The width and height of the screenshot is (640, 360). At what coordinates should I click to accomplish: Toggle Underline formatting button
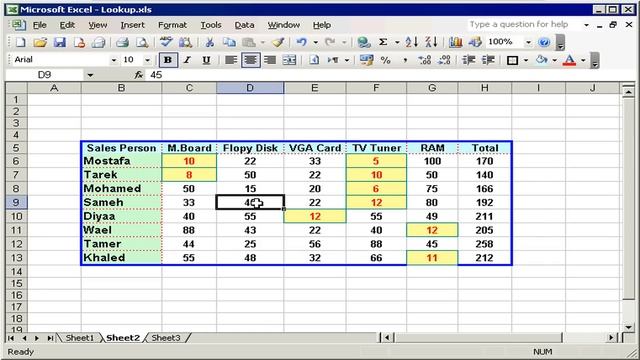click(207, 60)
